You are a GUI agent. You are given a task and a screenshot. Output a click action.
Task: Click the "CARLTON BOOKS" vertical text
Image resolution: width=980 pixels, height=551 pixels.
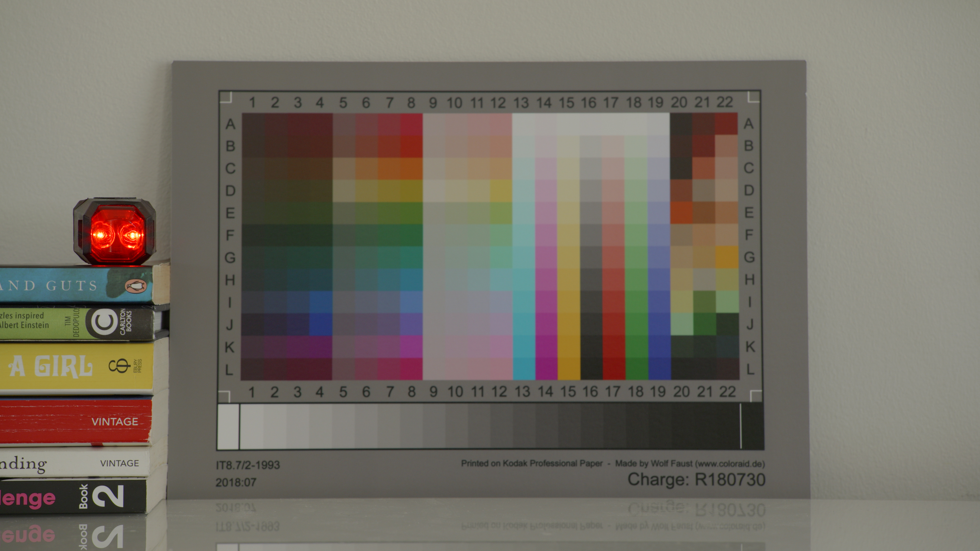click(x=126, y=322)
